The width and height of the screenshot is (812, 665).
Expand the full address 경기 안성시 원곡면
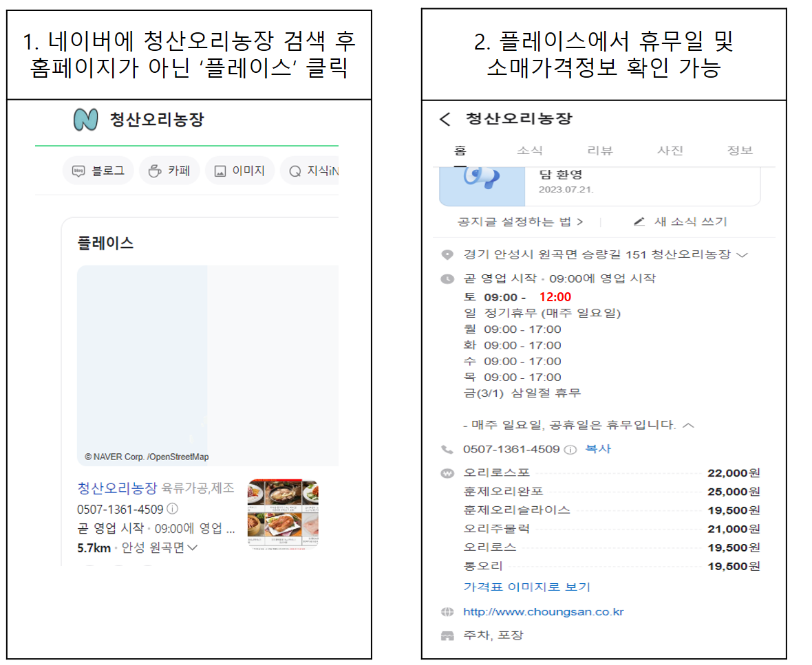click(742, 255)
